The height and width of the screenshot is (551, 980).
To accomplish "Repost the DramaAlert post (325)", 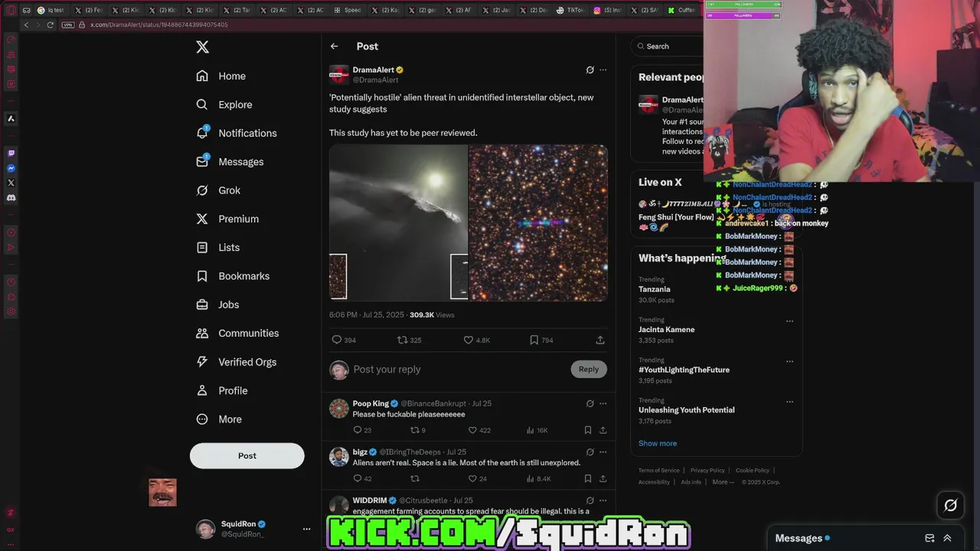I will [409, 340].
